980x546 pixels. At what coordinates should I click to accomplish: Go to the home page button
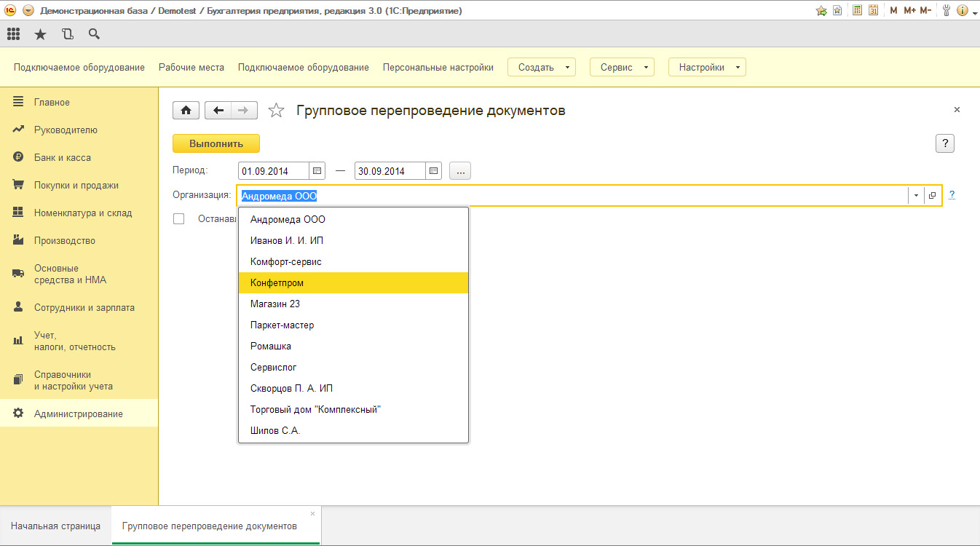pos(186,110)
